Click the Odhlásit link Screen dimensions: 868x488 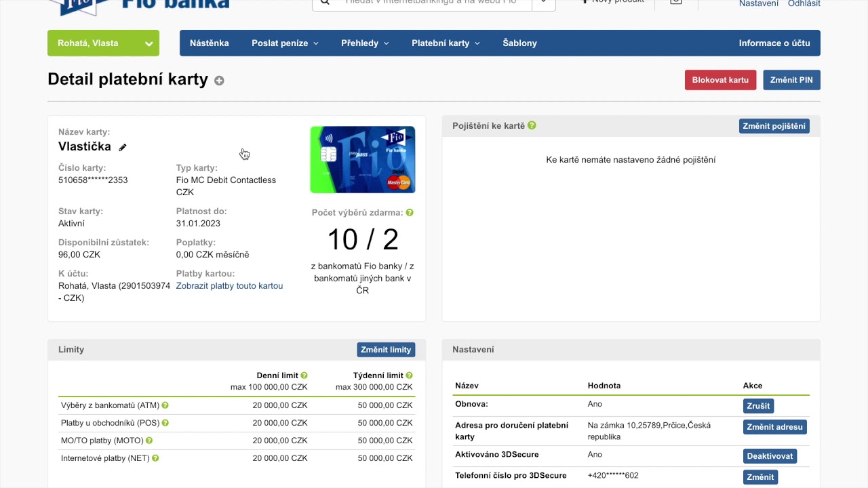pyautogui.click(x=804, y=3)
